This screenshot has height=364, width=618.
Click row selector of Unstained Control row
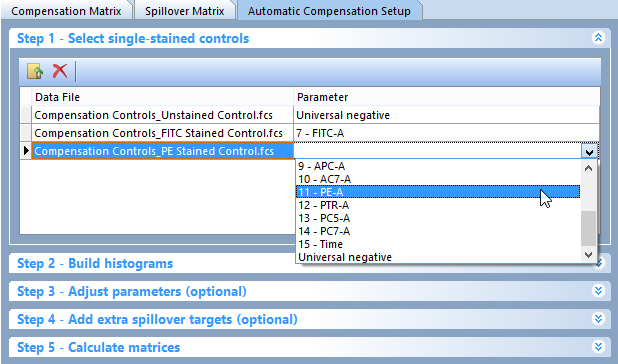coord(26,115)
